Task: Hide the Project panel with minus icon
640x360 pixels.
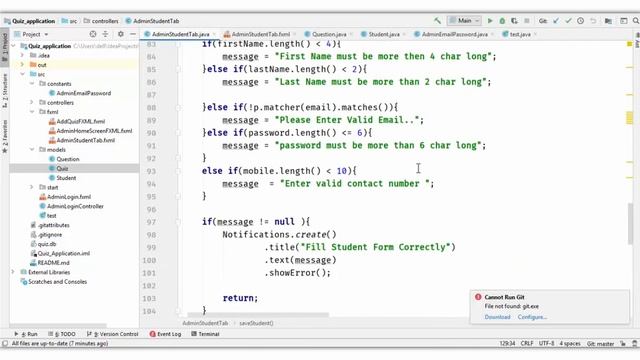Action: tap(133, 34)
